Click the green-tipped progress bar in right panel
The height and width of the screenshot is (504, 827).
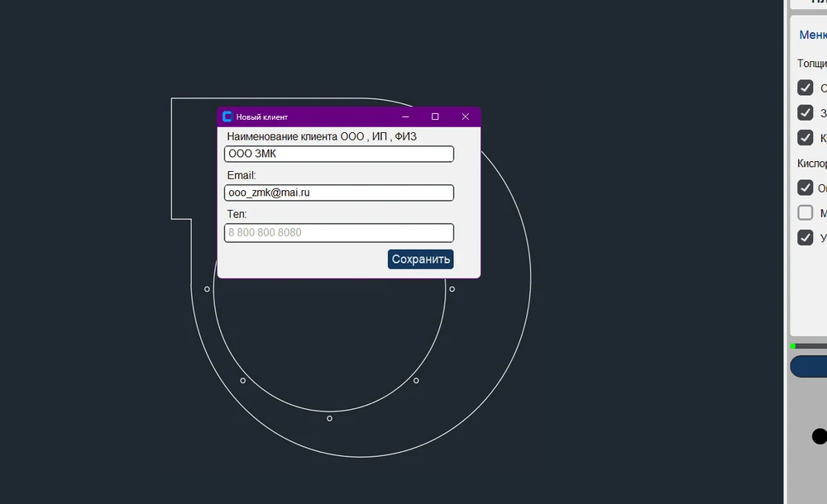pos(809,345)
